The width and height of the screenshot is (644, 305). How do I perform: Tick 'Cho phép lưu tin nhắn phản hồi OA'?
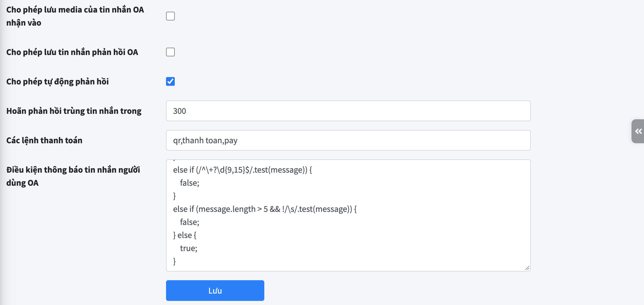170,52
